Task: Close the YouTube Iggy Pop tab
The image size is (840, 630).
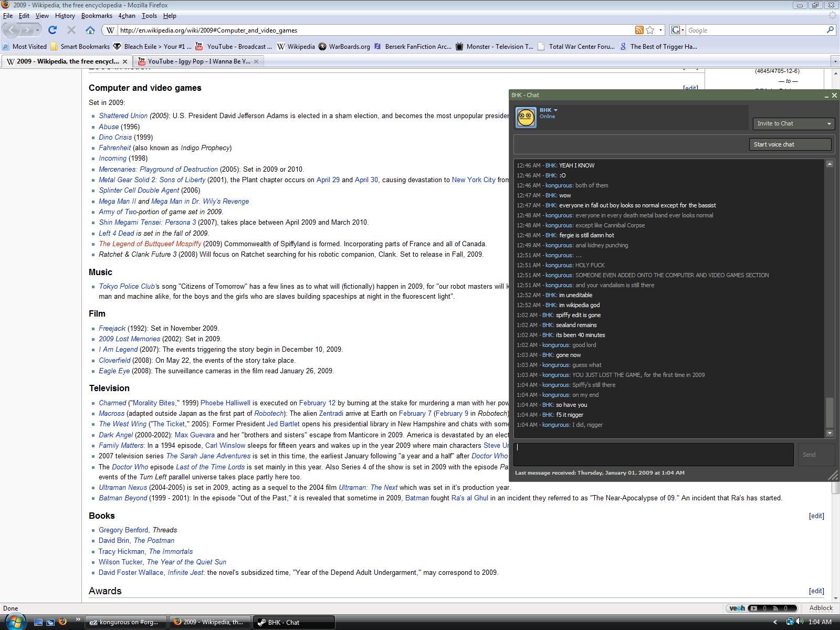Action: click(256, 61)
